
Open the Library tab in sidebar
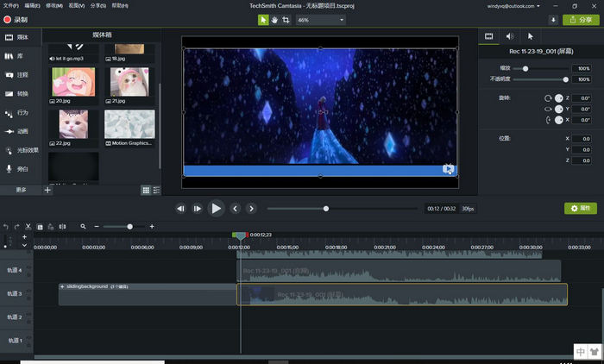[x=21, y=56]
